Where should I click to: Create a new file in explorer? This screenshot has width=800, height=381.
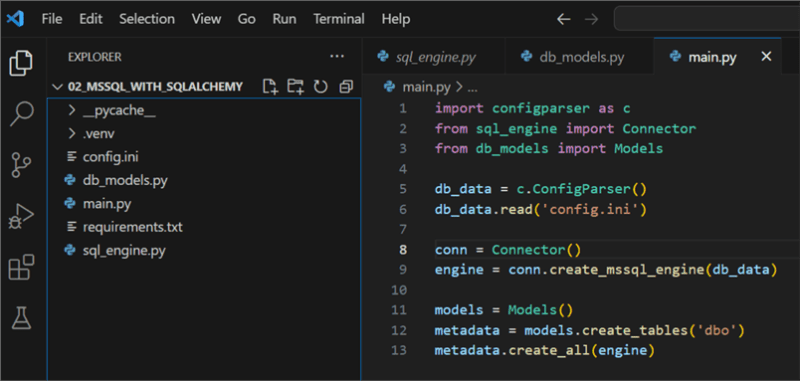tap(270, 86)
